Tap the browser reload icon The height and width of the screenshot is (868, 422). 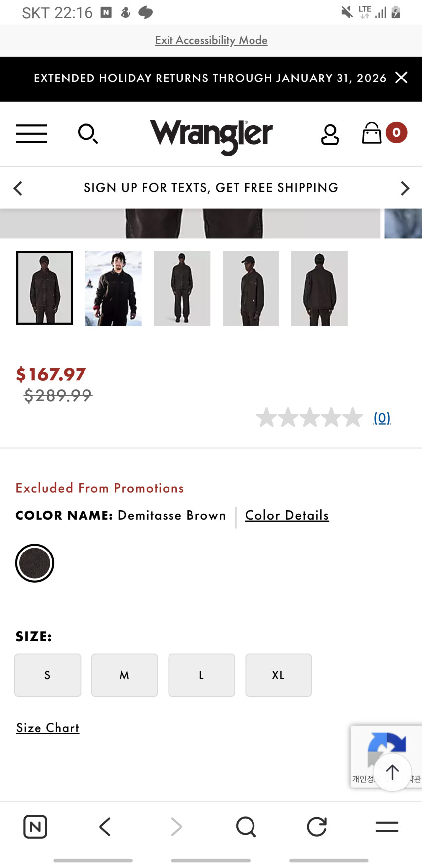(x=317, y=827)
